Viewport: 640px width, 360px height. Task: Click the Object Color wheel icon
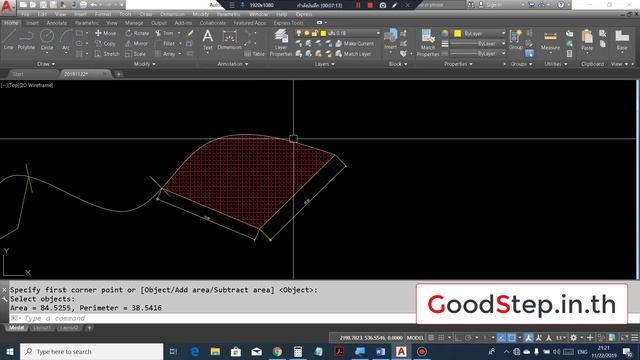click(x=444, y=33)
